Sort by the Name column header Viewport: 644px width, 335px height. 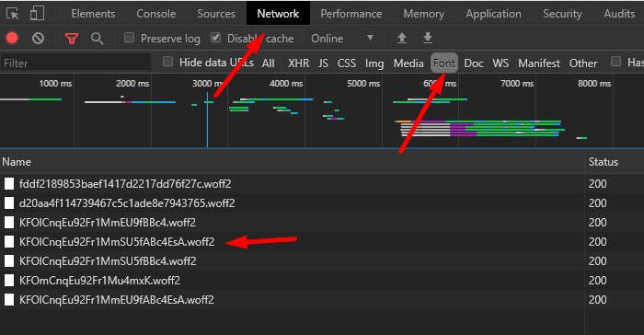tap(292, 162)
